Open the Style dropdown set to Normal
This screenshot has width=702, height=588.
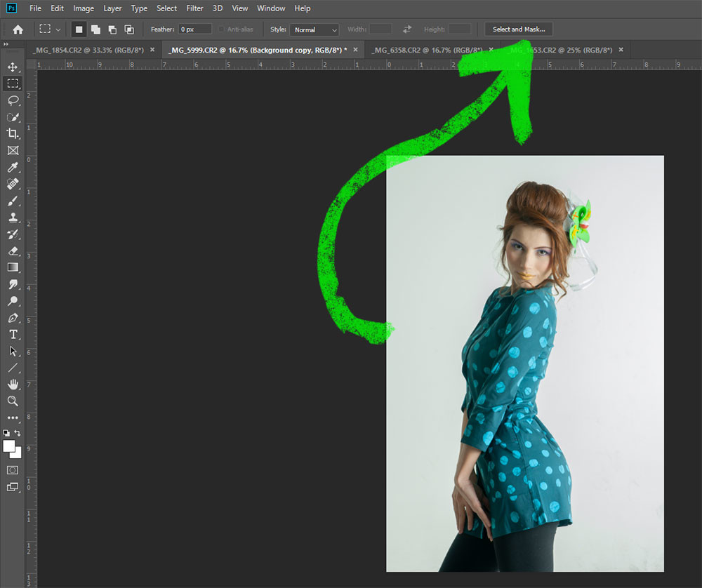[x=314, y=29]
